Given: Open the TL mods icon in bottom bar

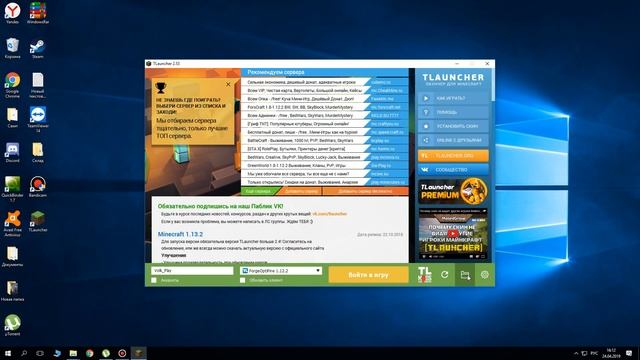Looking at the screenshot, I should [x=424, y=275].
